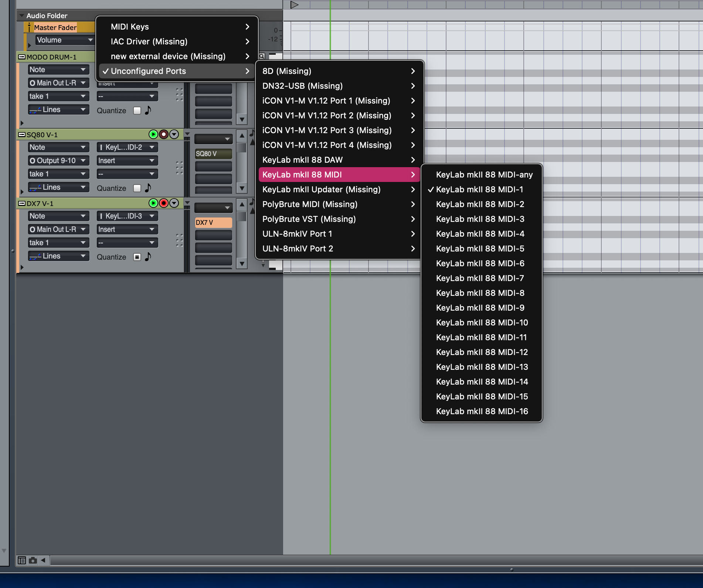The height and width of the screenshot is (588, 703).
Task: Open the Output 9-10 dropdown on SQ80 V-1
Action: tap(58, 160)
